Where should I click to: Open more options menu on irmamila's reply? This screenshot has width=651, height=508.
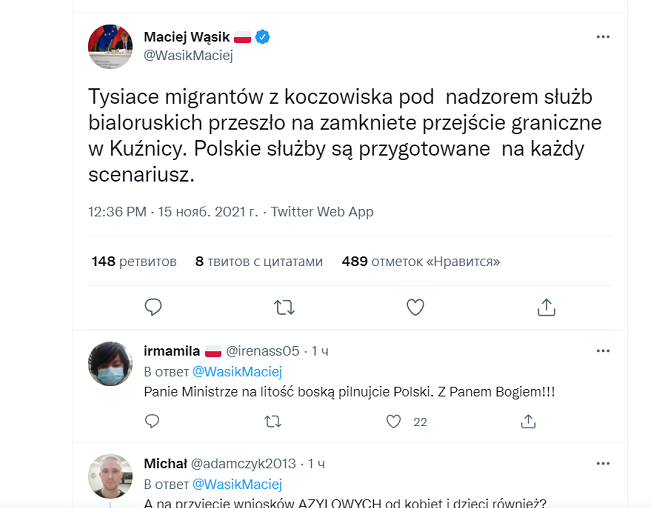click(603, 351)
